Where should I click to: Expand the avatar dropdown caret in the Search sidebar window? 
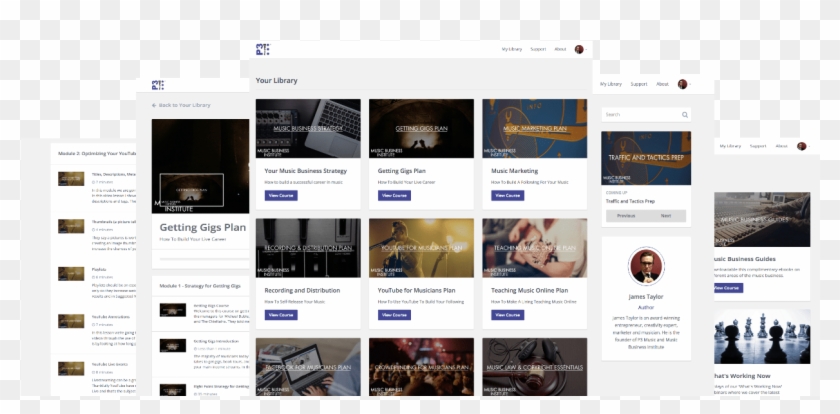[690, 85]
